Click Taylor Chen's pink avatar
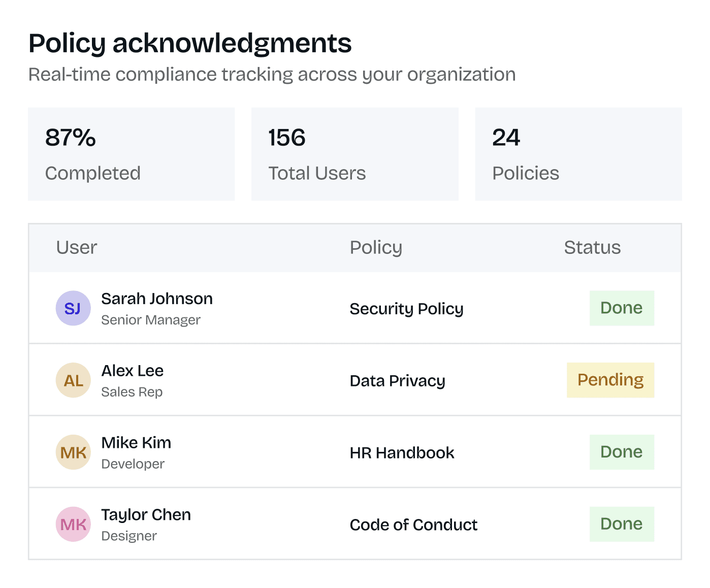The image size is (710, 588). (73, 525)
